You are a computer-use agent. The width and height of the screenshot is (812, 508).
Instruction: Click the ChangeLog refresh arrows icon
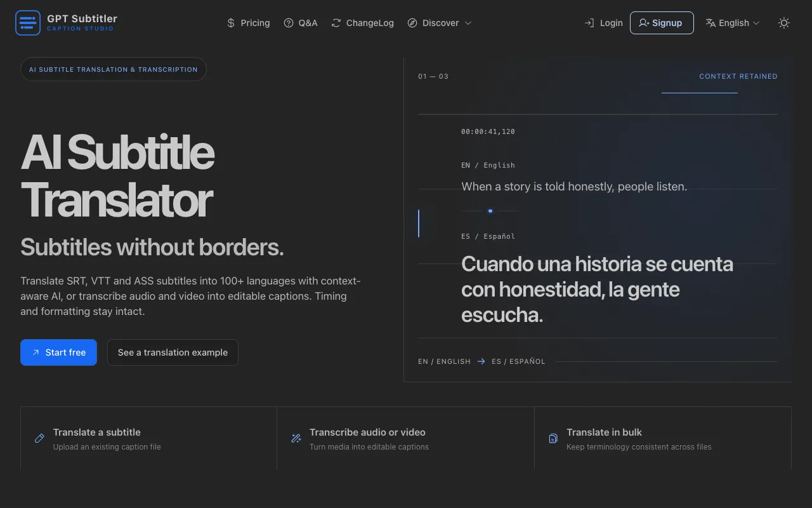[336, 23]
